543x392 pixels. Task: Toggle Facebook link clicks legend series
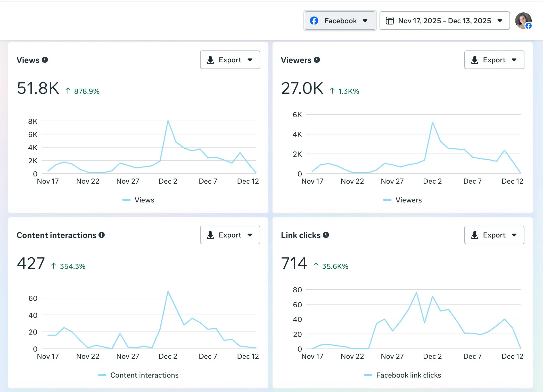coord(408,375)
